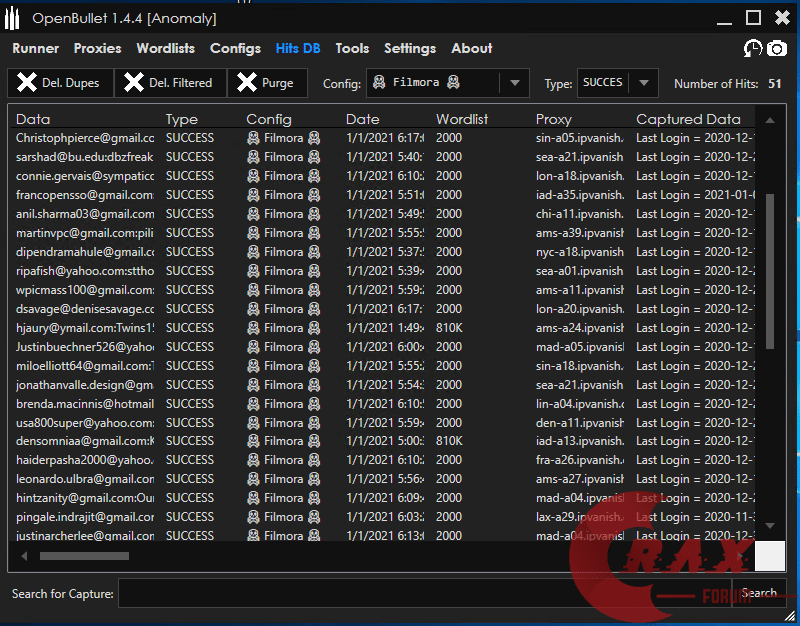Select the connie.gervais@sympatico row
The image size is (800, 626).
[x=383, y=176]
